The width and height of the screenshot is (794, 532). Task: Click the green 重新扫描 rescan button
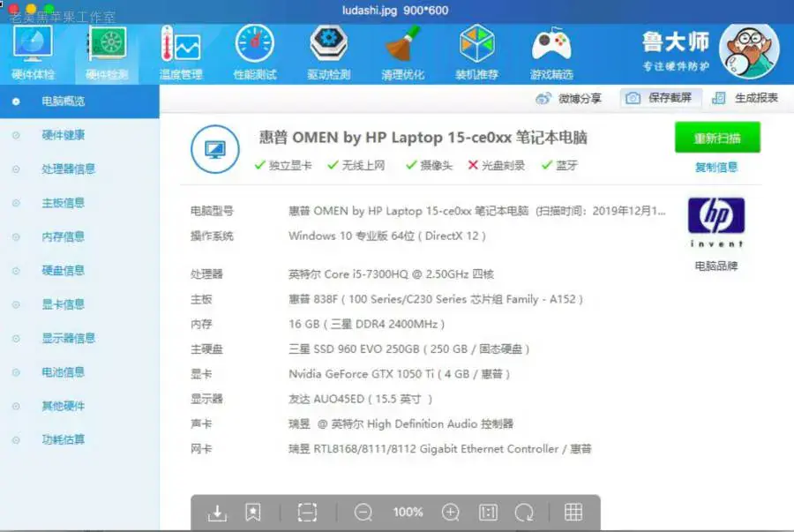(717, 137)
